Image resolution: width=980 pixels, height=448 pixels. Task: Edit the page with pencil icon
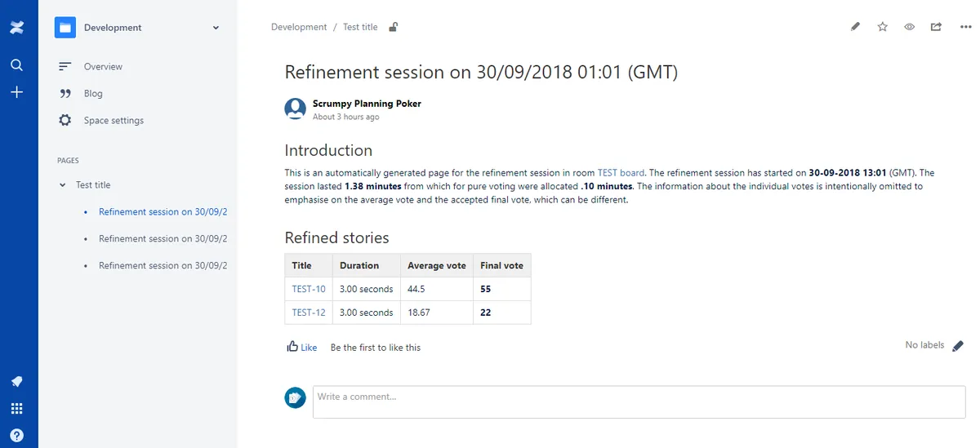pyautogui.click(x=855, y=27)
